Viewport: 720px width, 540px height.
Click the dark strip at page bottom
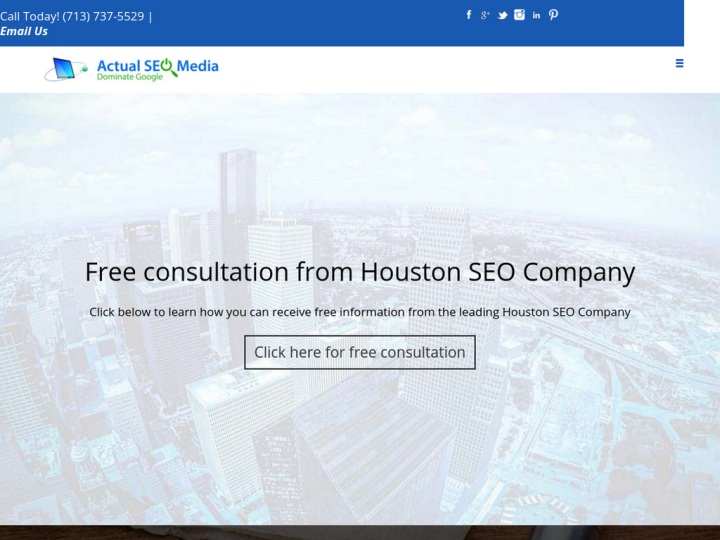pyautogui.click(x=360, y=533)
